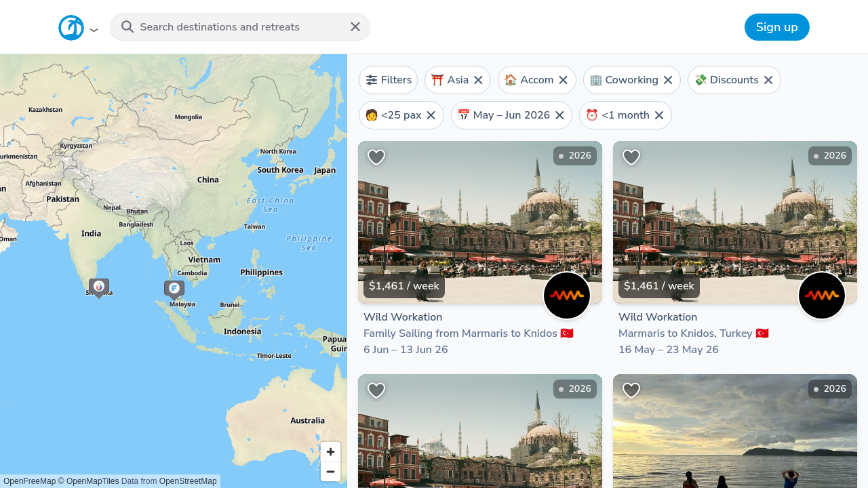Remove the Asia filter chip
The height and width of the screenshot is (488, 868).
coord(478,80)
